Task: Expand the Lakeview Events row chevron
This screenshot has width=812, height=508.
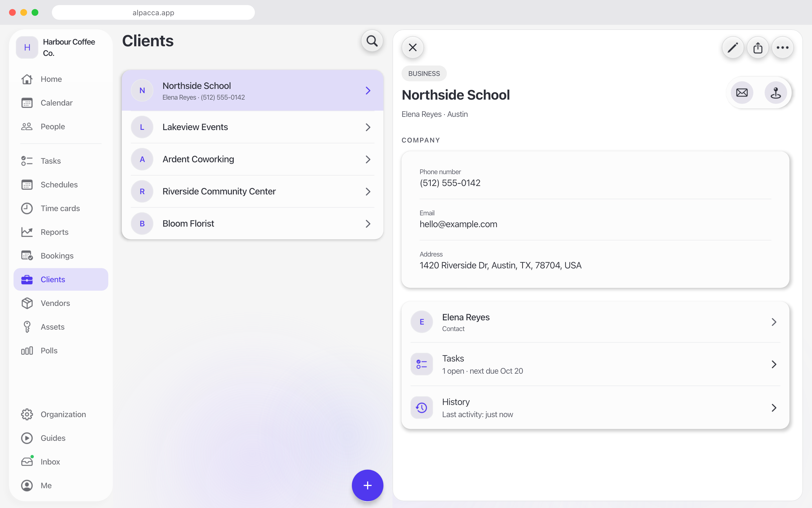Action: point(368,127)
